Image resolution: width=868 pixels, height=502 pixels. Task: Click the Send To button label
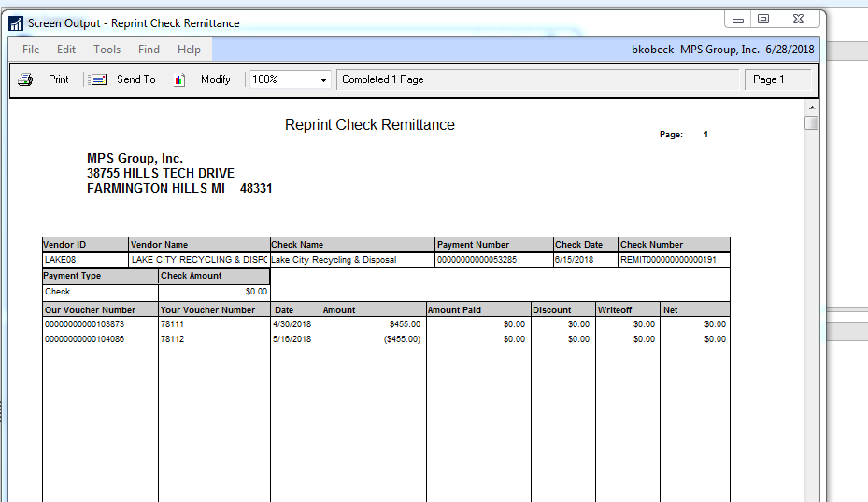click(x=136, y=79)
